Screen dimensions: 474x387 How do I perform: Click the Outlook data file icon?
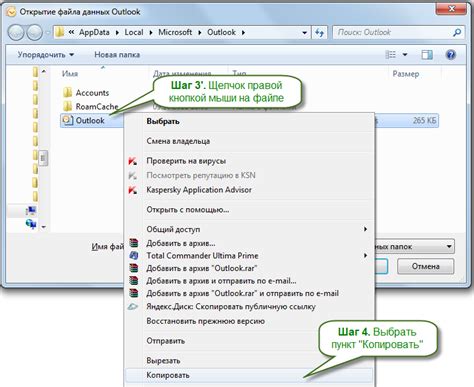(x=68, y=120)
